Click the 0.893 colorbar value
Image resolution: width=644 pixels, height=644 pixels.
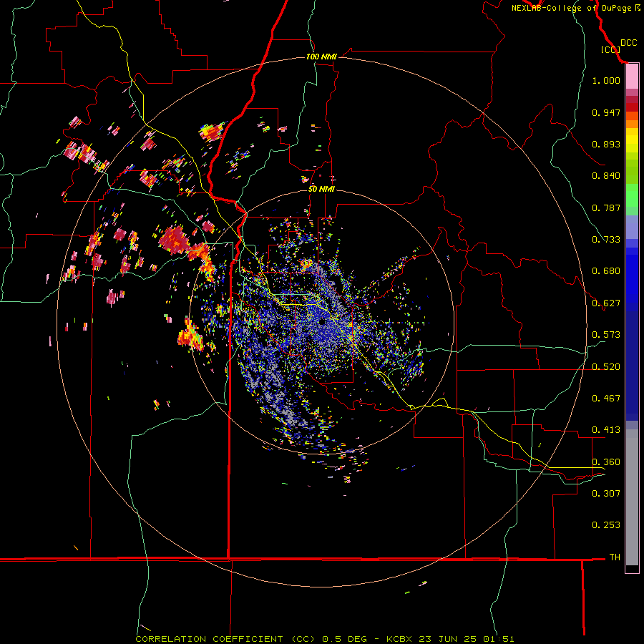click(606, 144)
